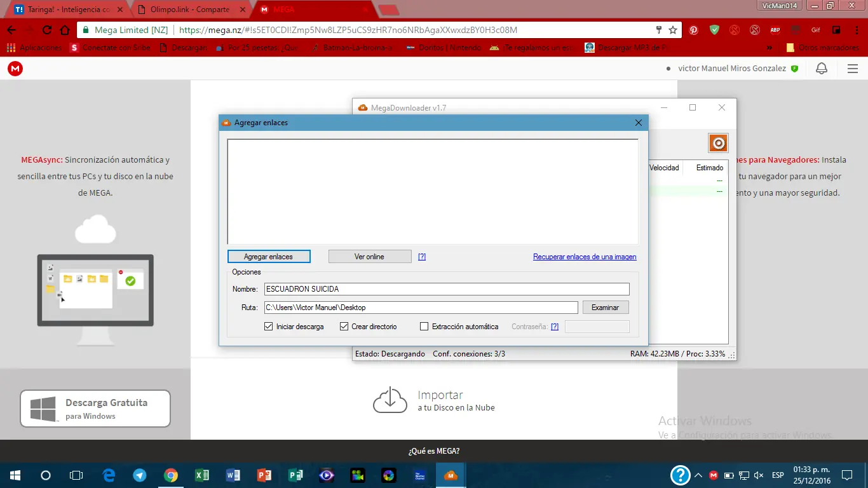Launch Publisher from the taskbar
This screenshot has width=868, height=488.
295,475
